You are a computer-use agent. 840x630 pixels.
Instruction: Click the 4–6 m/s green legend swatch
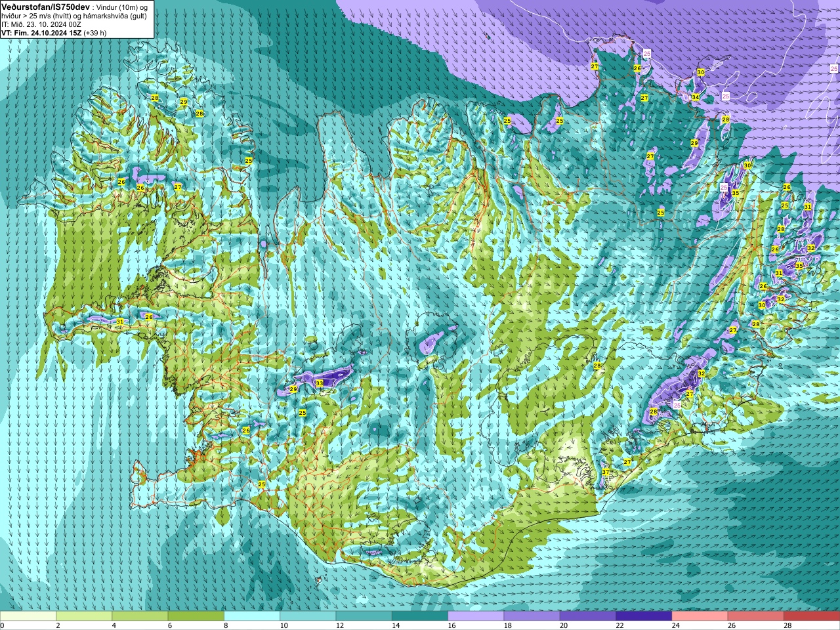(140, 616)
